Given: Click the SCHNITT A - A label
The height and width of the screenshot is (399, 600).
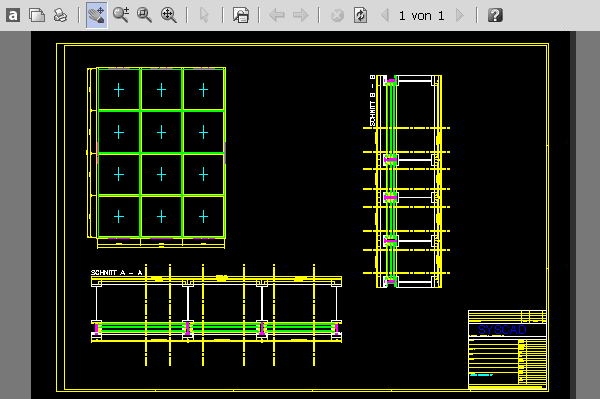Looking at the screenshot, I should pyautogui.click(x=116, y=272).
